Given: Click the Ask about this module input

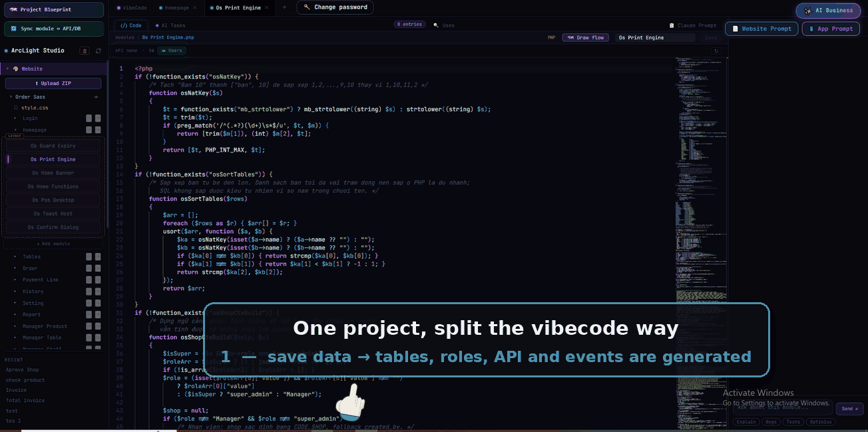Looking at the screenshot, I should [783, 407].
